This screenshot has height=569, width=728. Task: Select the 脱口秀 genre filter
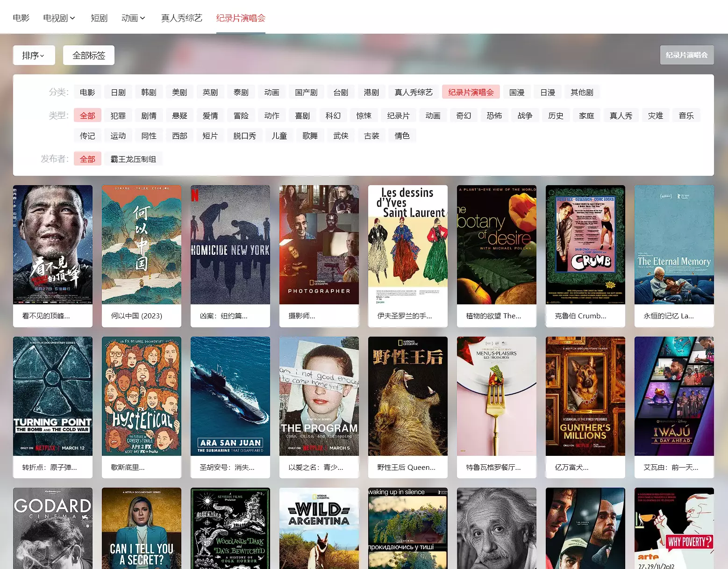click(244, 136)
